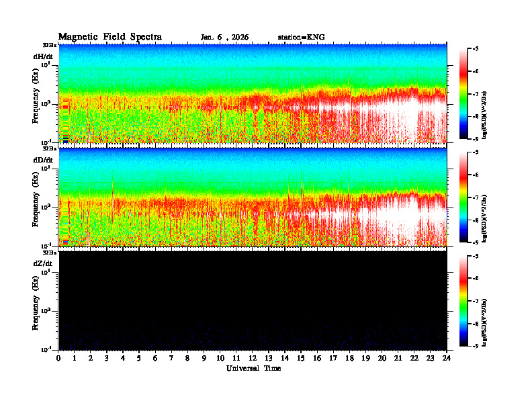Click the "station=KNG" label
This screenshot has height=411, width=532.
coord(302,37)
